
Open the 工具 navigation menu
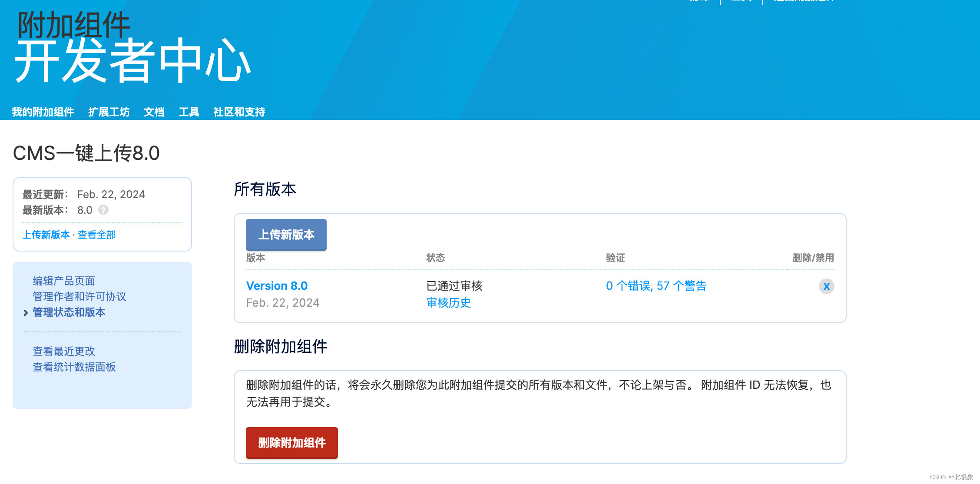coord(189,112)
